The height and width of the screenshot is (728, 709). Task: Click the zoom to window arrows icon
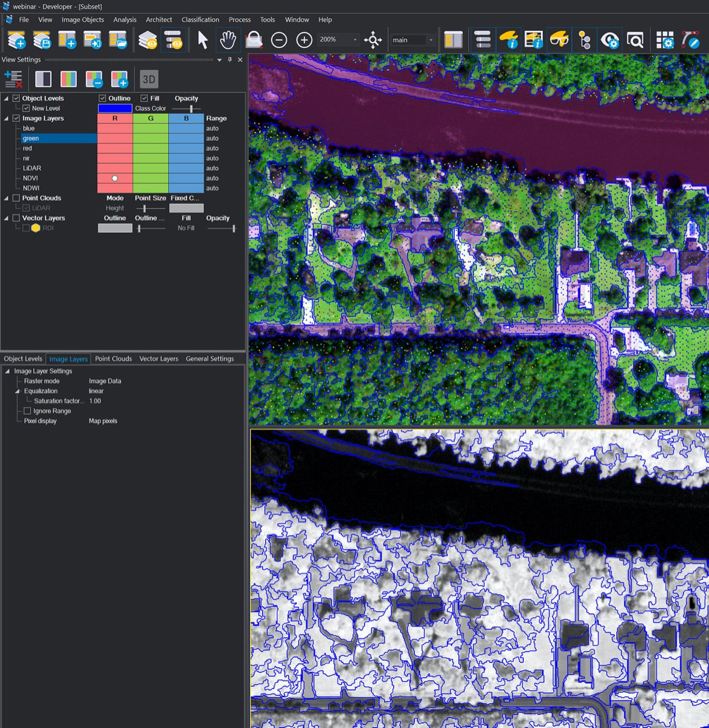pyautogui.click(x=372, y=40)
